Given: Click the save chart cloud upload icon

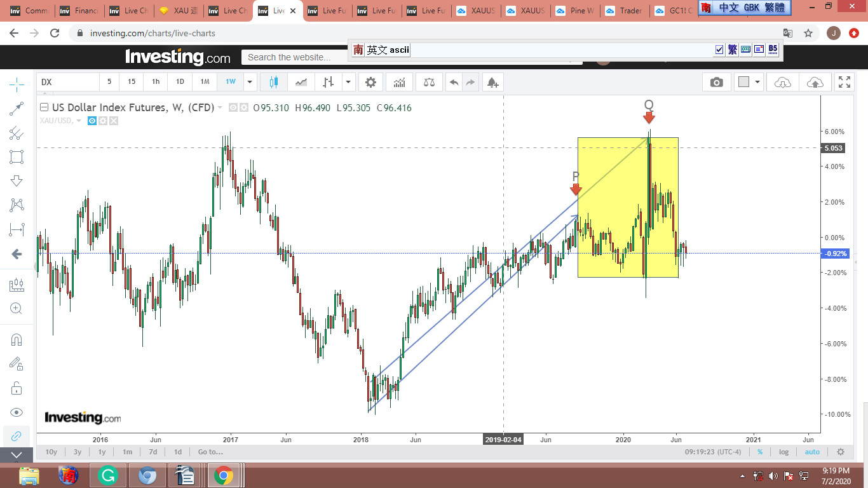Looking at the screenshot, I should click(815, 82).
